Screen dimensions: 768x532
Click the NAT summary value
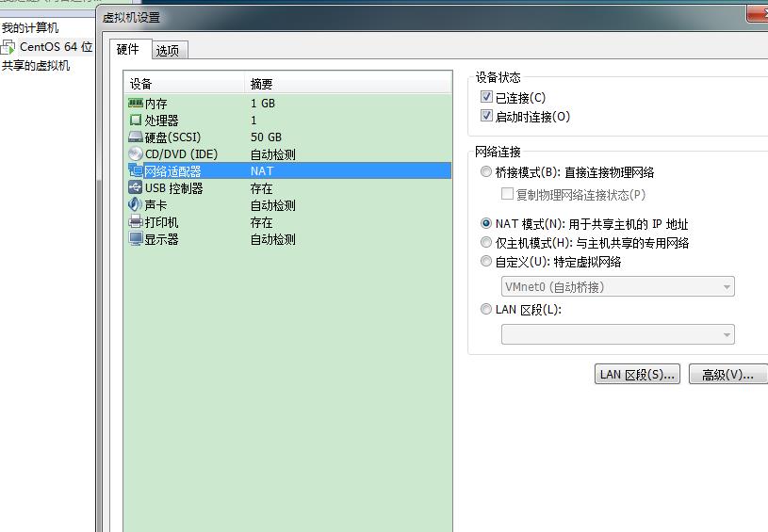[262, 171]
